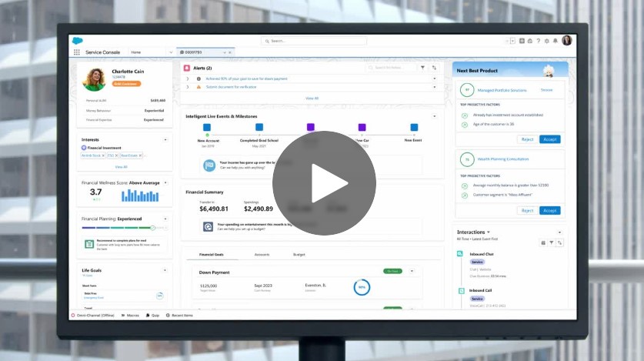The width and height of the screenshot is (644, 361).
Task: Switch to the Accounts tab
Action: pyautogui.click(x=262, y=254)
